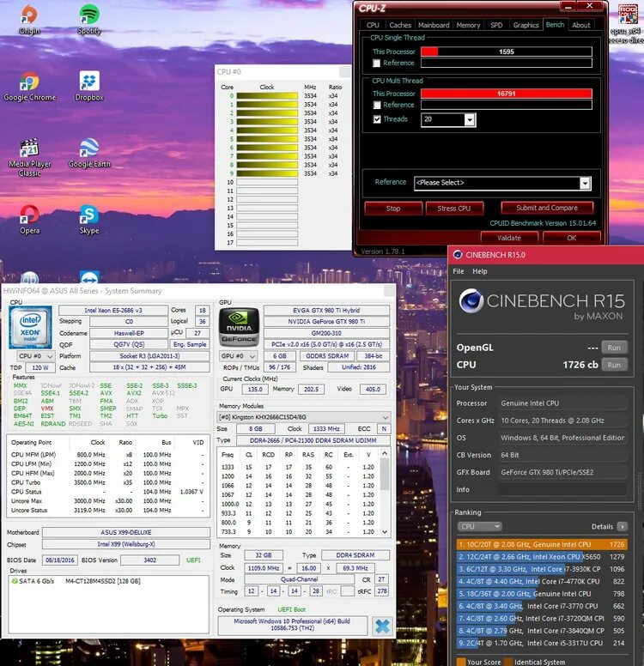
Task: Stop the running CPU-Z benchmark
Action: click(393, 209)
